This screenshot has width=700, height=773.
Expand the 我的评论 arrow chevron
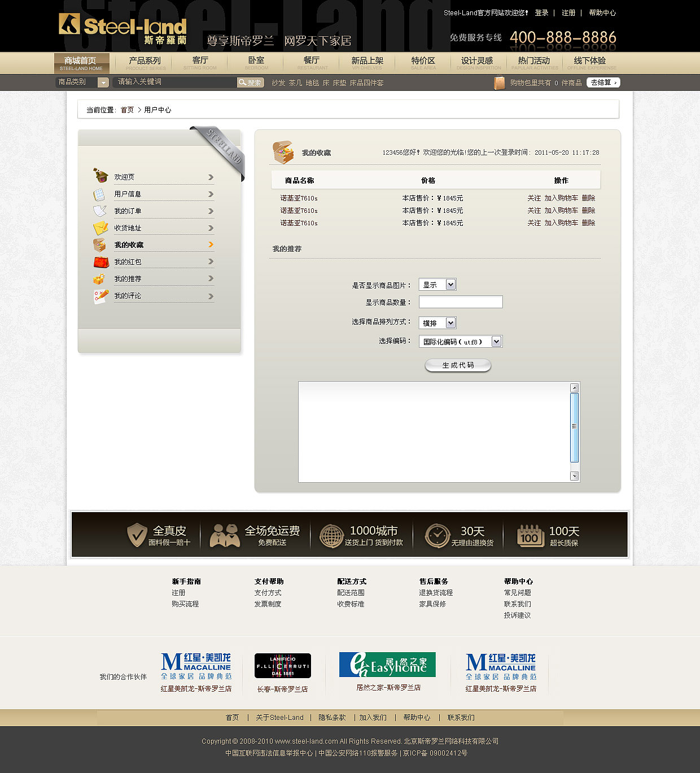tap(211, 296)
